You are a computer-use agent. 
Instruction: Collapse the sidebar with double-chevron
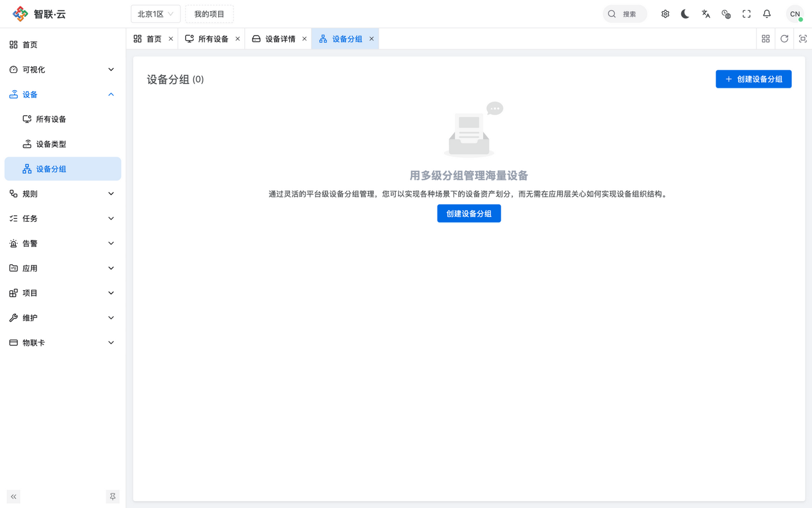[14, 497]
